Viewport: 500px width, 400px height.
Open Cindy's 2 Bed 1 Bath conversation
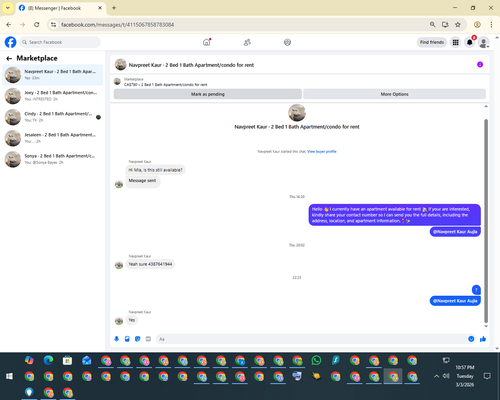[53, 117]
